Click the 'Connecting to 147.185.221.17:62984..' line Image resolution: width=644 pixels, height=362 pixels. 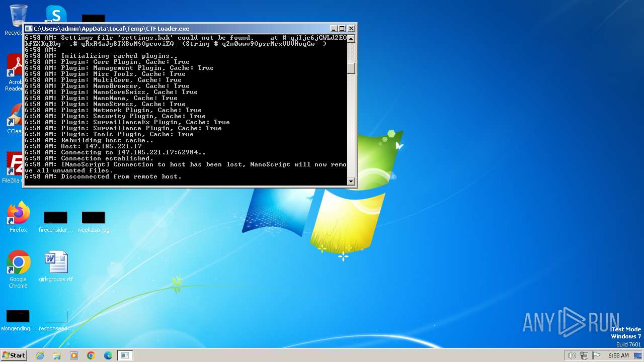point(115,152)
